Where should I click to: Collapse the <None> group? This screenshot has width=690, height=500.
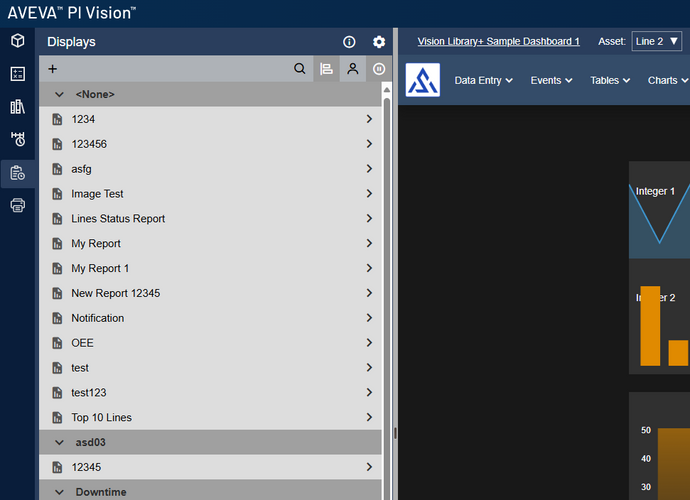click(59, 94)
